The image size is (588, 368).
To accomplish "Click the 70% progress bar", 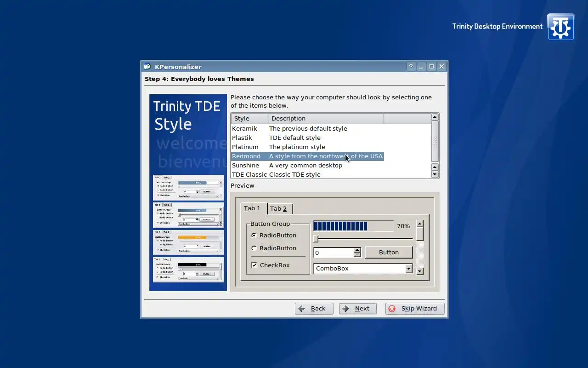I will [x=353, y=226].
